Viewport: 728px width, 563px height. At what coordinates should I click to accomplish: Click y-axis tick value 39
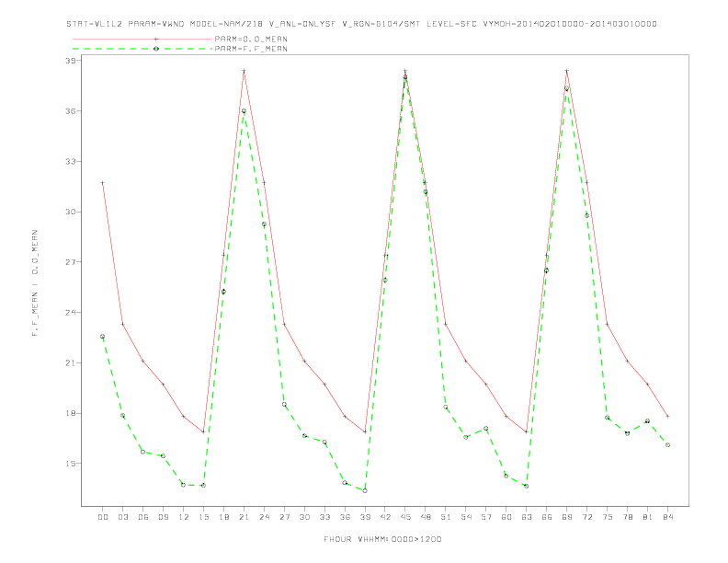[70, 61]
